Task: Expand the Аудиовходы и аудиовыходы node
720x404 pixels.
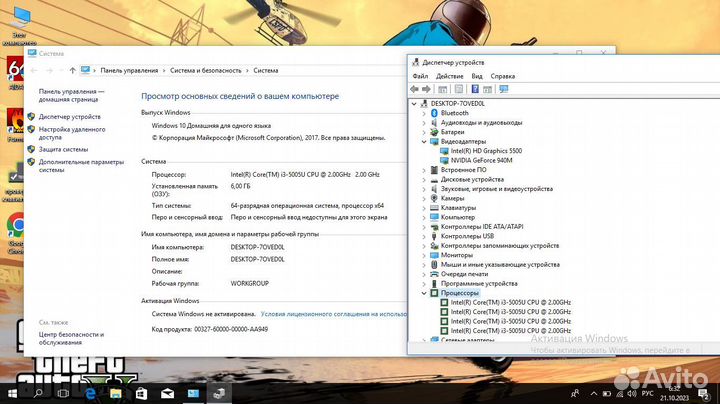Action: (x=424, y=123)
